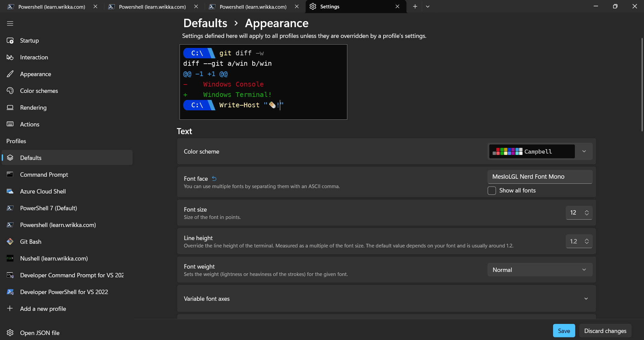
Task: Select Nushell (learn.wrikka.com) profile
Action: (x=67, y=259)
